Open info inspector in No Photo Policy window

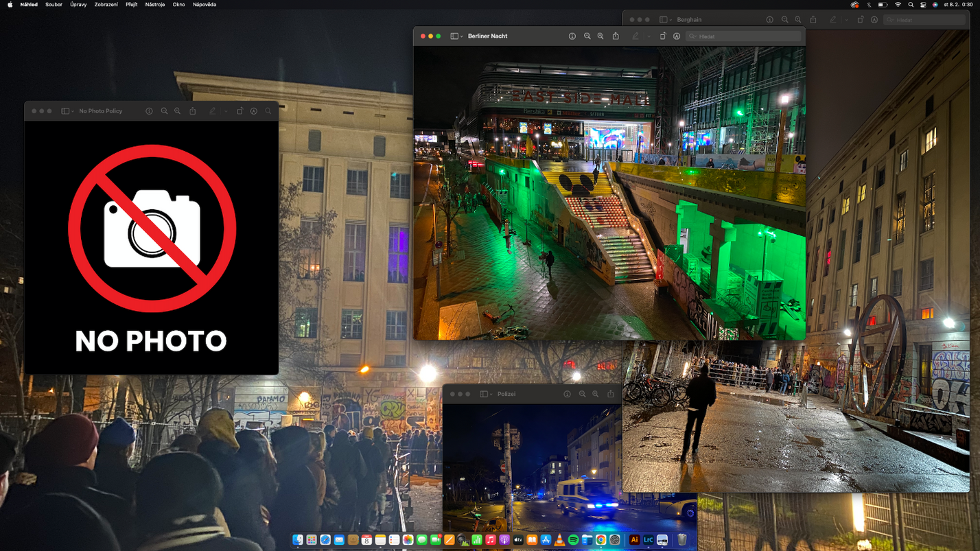pos(149,111)
